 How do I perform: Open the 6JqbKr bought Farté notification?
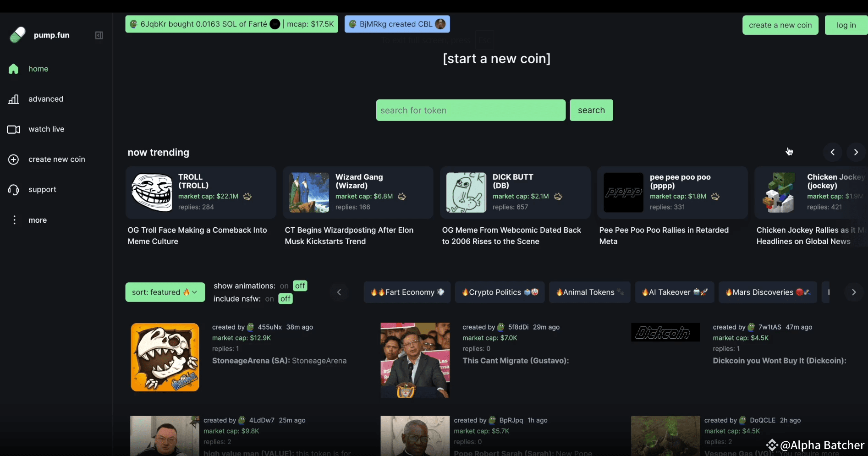coord(231,24)
